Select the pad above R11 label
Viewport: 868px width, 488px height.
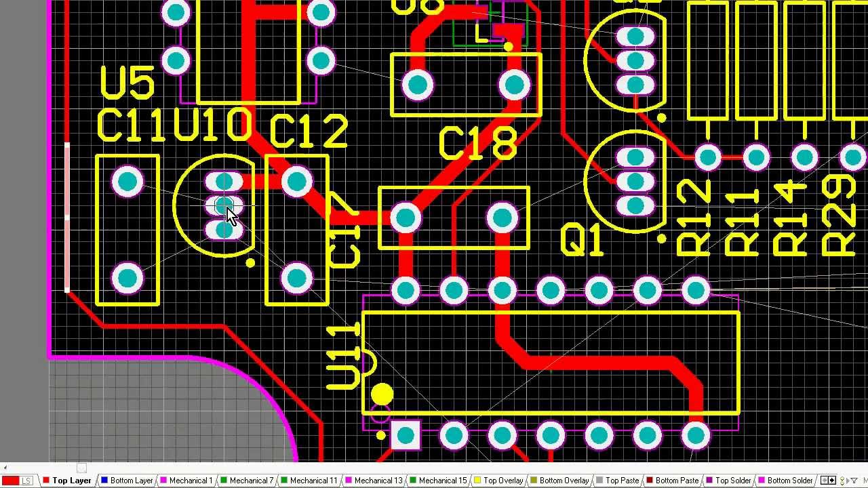point(756,159)
